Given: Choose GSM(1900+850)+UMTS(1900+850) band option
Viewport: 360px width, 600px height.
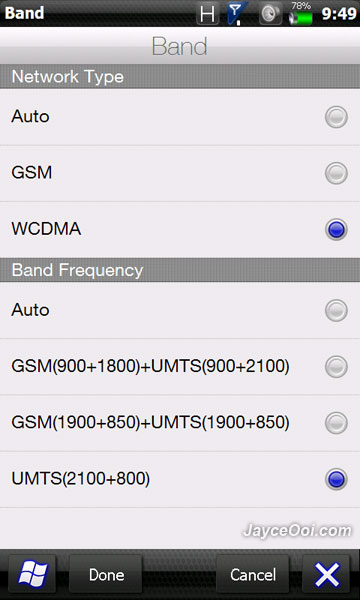Looking at the screenshot, I should [x=180, y=423].
